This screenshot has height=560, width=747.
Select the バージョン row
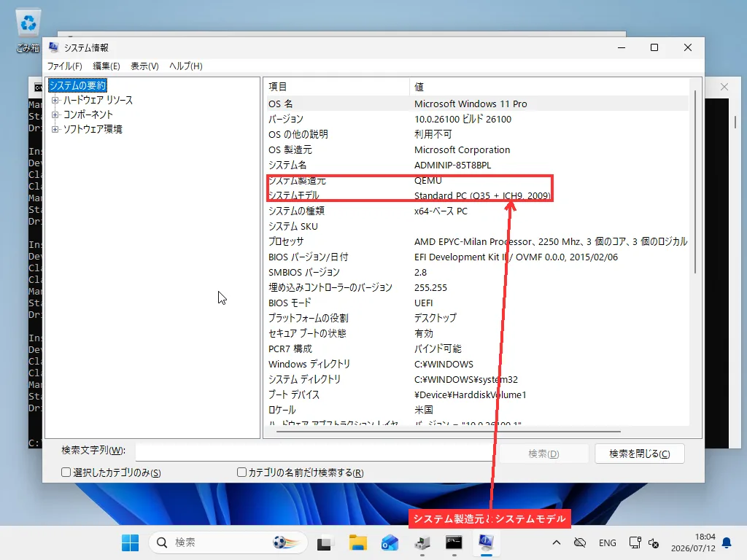pyautogui.click(x=476, y=119)
